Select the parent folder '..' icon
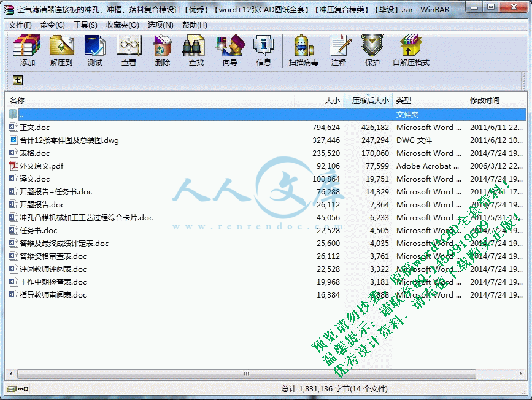The height and width of the screenshot is (400, 532). point(13,114)
